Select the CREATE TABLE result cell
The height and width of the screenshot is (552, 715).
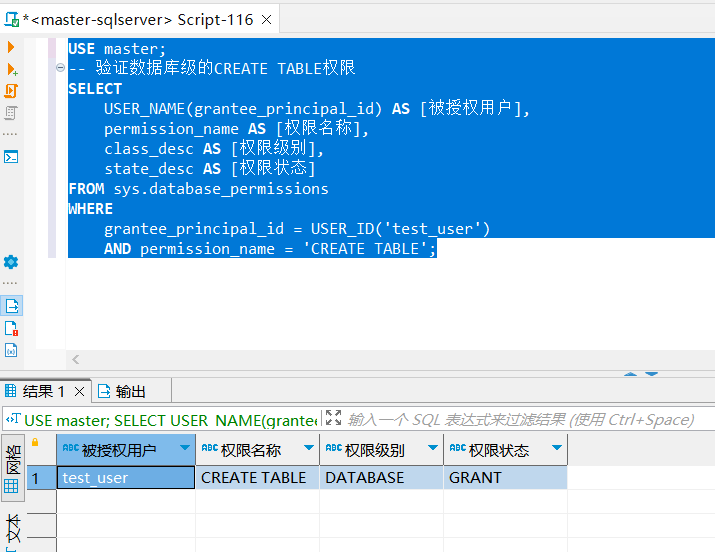(258, 478)
